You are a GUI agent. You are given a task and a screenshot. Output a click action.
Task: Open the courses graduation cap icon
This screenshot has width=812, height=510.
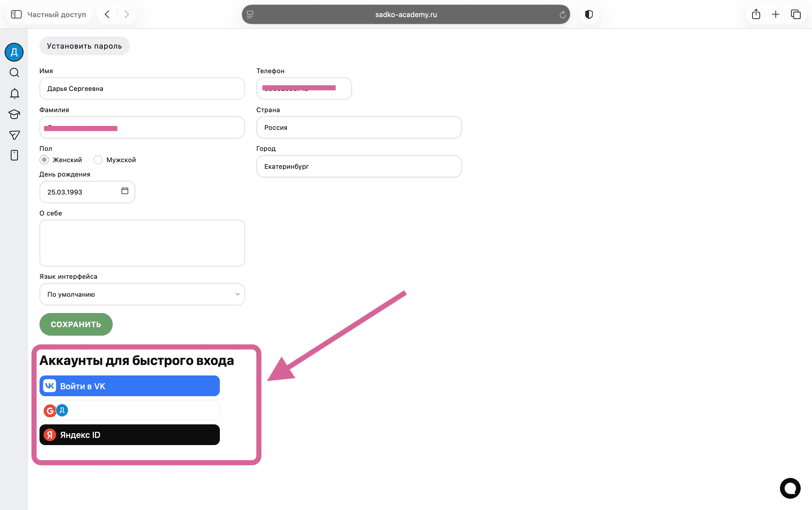[x=14, y=114]
